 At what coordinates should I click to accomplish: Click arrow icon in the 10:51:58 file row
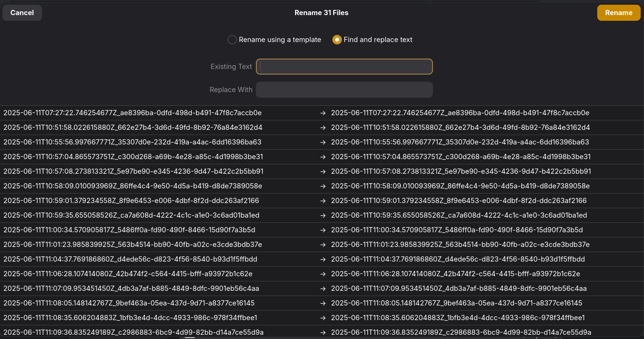[x=323, y=128]
